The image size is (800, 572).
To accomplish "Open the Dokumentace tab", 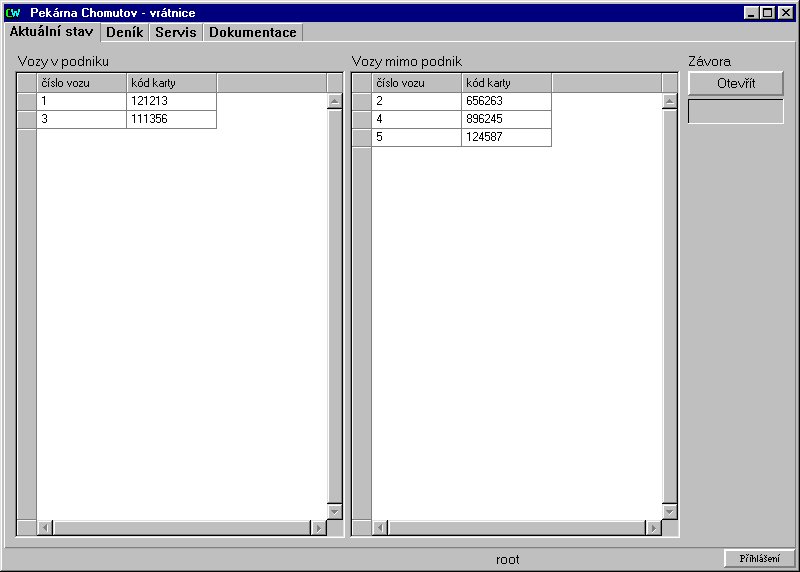I will click(252, 32).
